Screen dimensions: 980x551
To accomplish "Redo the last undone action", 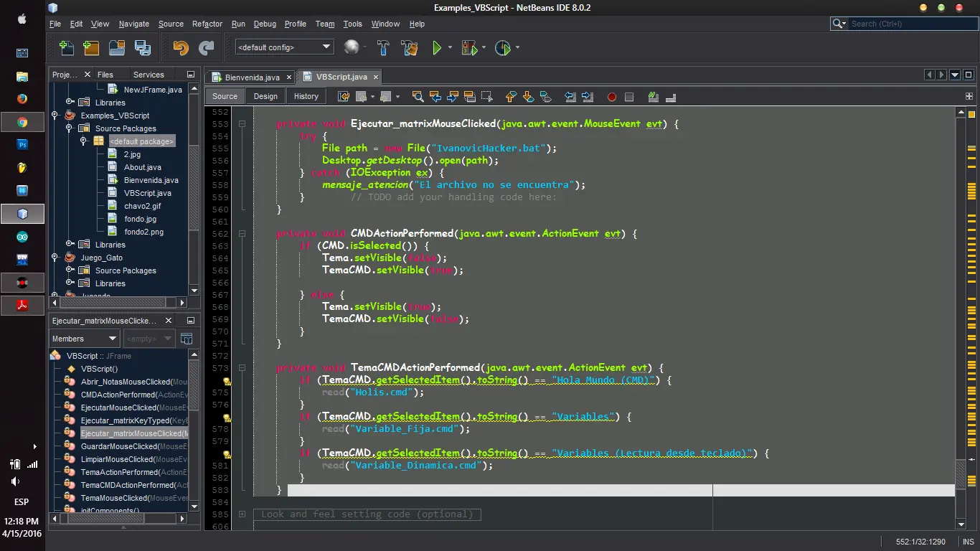I will [x=207, y=48].
